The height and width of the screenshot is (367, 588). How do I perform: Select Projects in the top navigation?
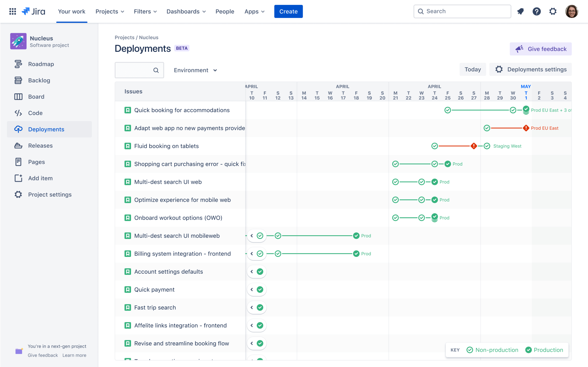[110, 11]
